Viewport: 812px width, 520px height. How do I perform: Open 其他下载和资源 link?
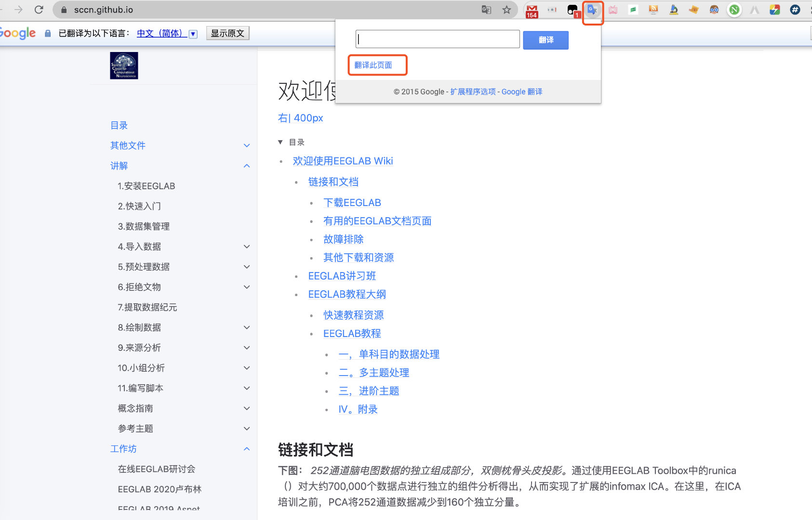(x=359, y=258)
